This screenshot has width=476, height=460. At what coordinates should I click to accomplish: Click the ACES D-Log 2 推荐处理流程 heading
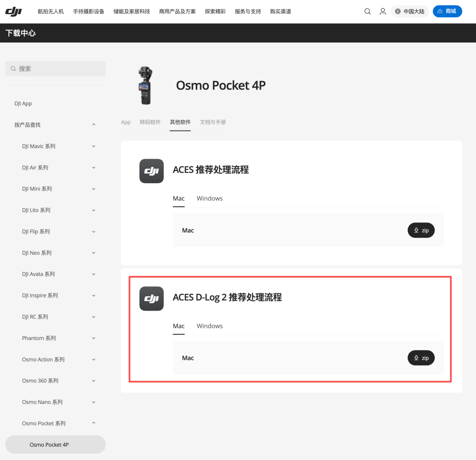227,297
